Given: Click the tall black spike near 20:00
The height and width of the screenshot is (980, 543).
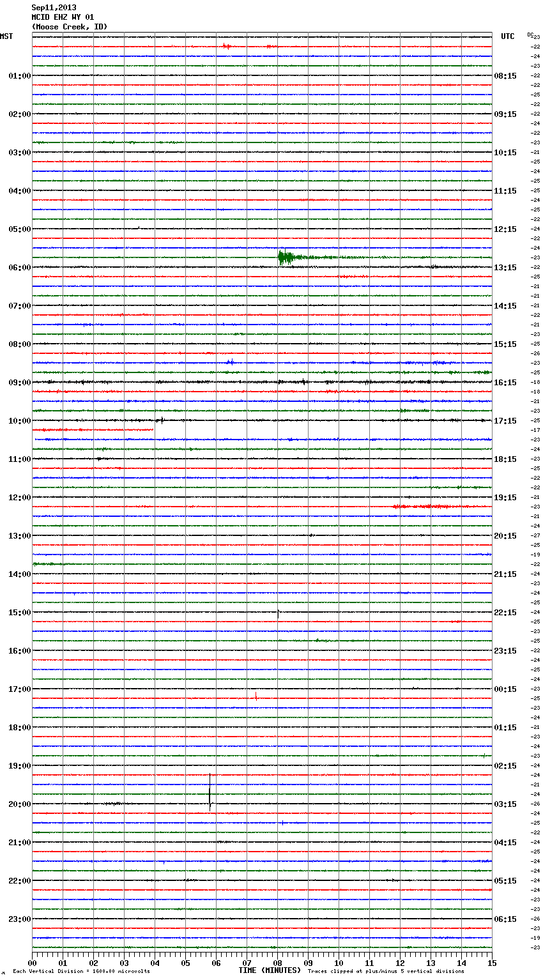Looking at the screenshot, I should 210,792.
